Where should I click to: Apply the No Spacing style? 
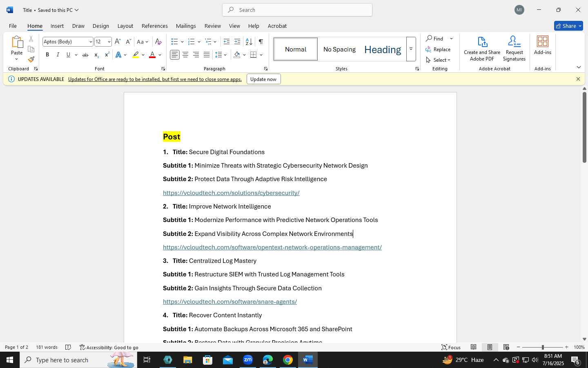339,49
